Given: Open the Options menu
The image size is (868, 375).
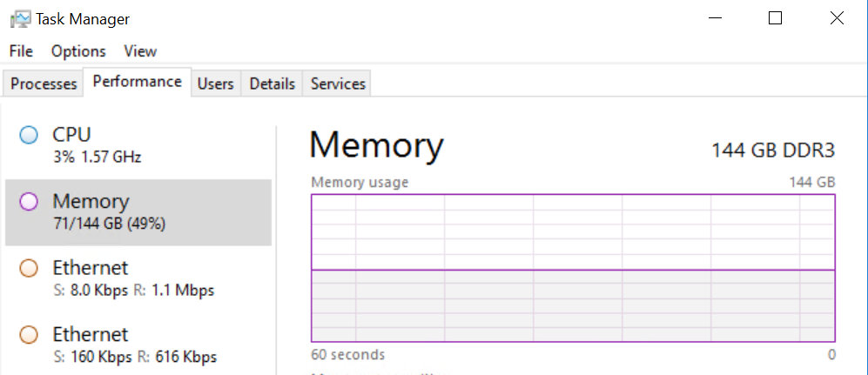Looking at the screenshot, I should click(78, 51).
